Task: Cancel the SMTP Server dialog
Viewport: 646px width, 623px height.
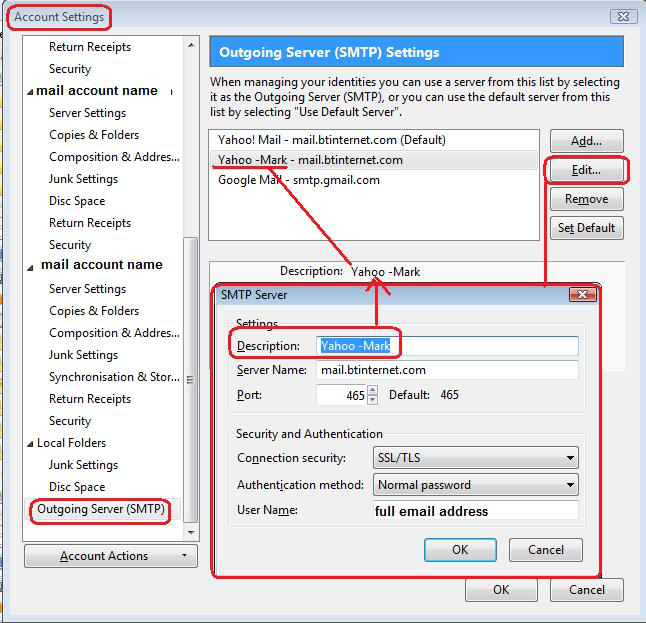Action: coord(546,550)
